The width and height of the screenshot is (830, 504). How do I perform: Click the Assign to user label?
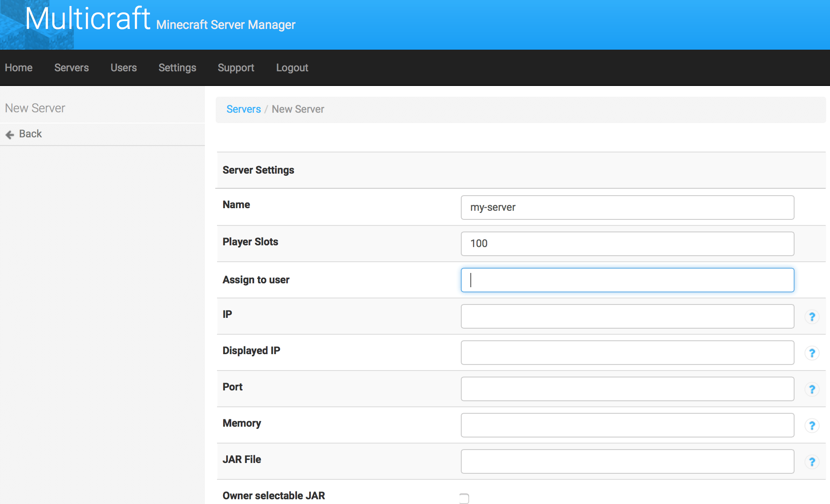coord(256,280)
